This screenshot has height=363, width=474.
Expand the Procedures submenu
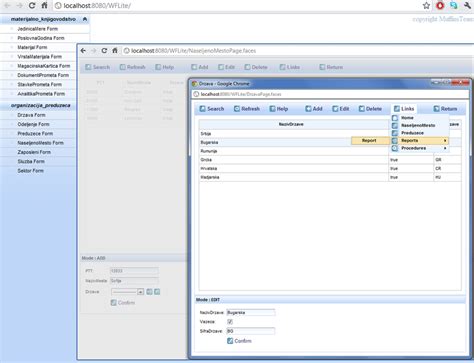pyautogui.click(x=420, y=148)
